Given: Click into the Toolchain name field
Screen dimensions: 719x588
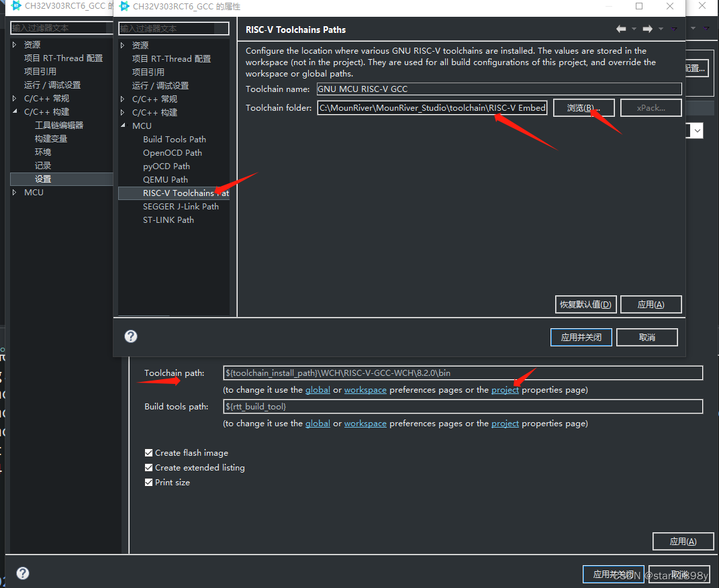Looking at the screenshot, I should click(499, 88).
